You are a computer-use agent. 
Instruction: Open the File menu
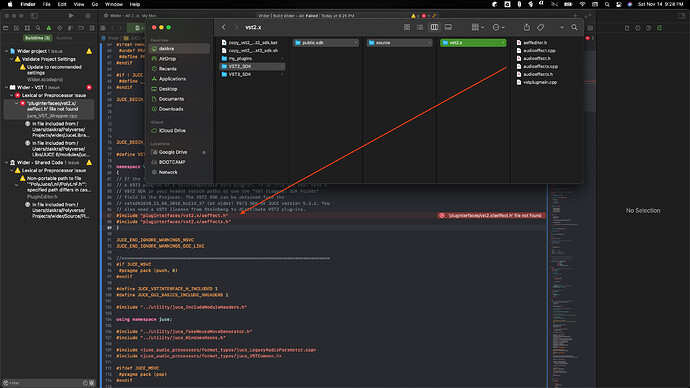[x=47, y=4]
